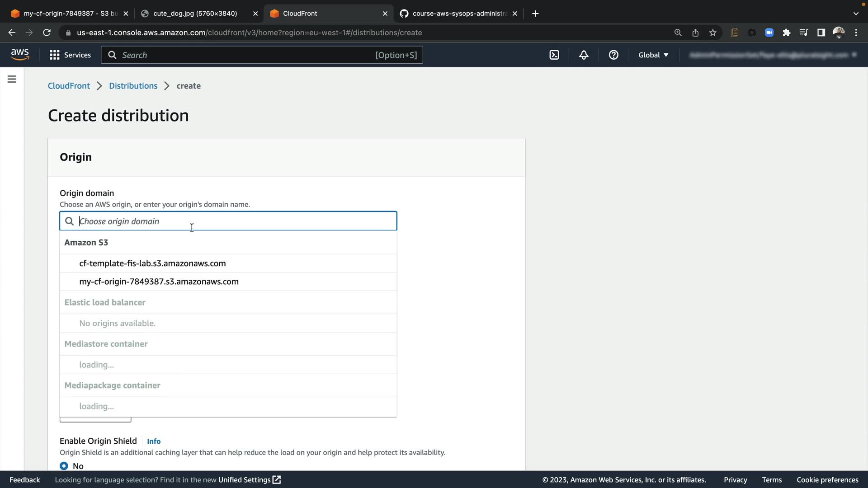868x488 pixels.
Task: Open Info link for Origin Shield
Action: click(154, 441)
